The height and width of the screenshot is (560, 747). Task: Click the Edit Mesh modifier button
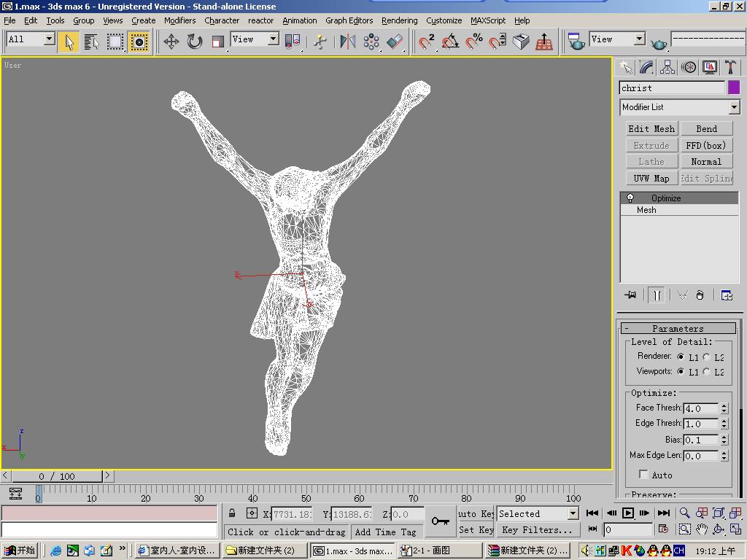click(651, 129)
